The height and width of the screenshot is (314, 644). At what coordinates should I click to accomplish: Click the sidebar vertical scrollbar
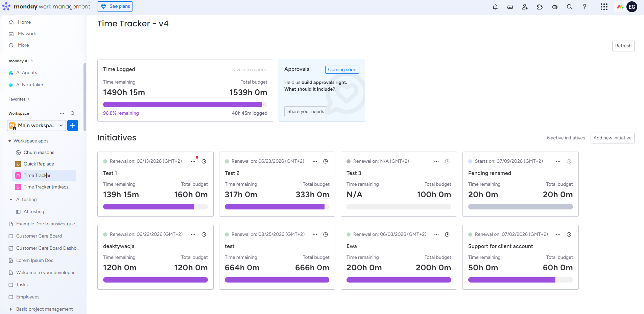pyautogui.click(x=85, y=97)
